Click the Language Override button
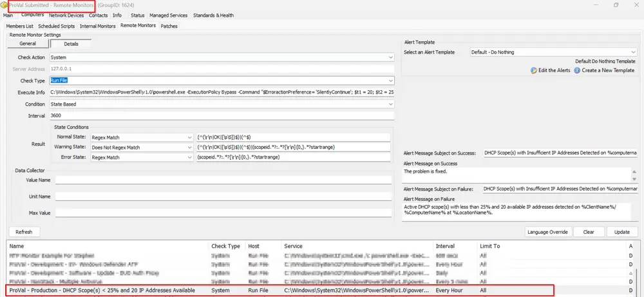This screenshot has height=297, width=644. 548,232
